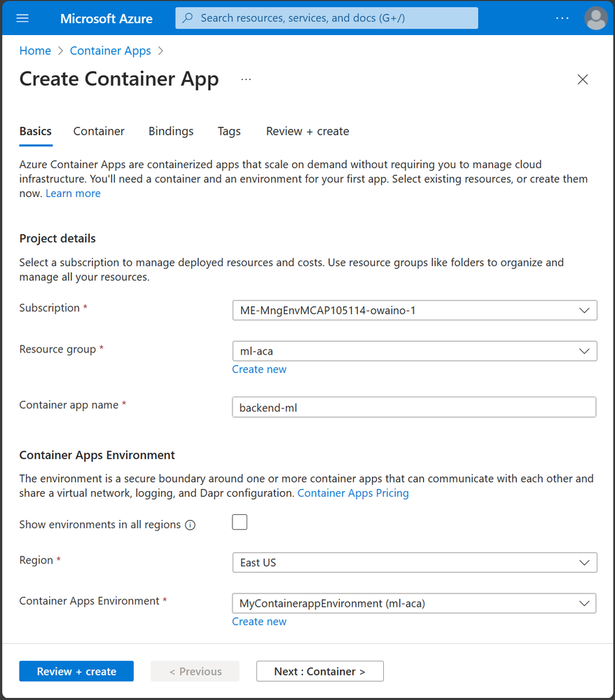615x700 pixels.
Task: Click the ellipsis next to Create Container App
Action: 246,80
